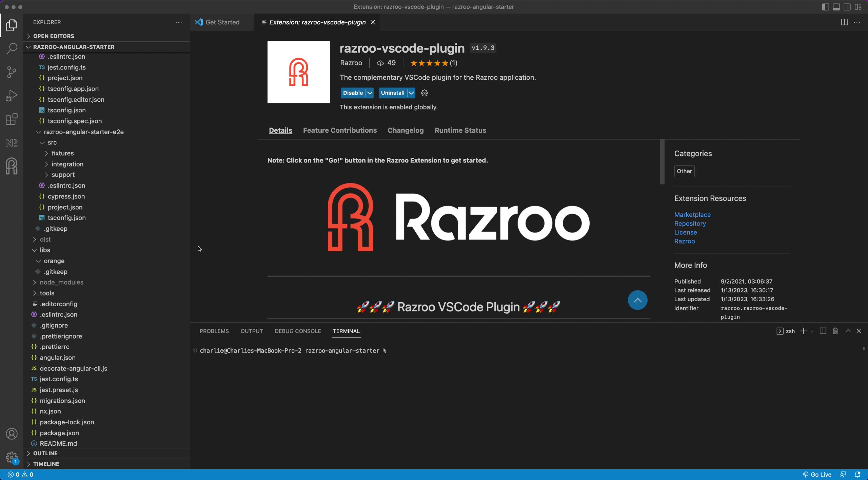
Task: Toggle the primary sidebar visibility
Action: pos(825,6)
